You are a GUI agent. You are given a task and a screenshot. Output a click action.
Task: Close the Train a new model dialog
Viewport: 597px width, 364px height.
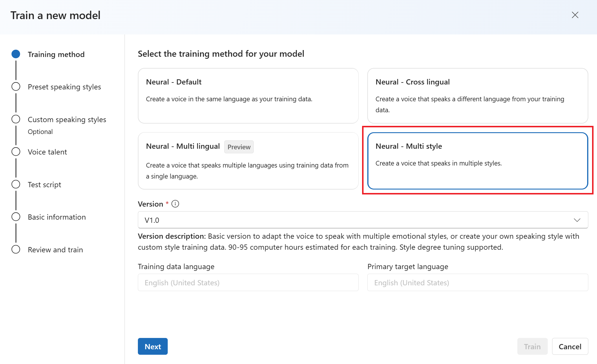575,15
